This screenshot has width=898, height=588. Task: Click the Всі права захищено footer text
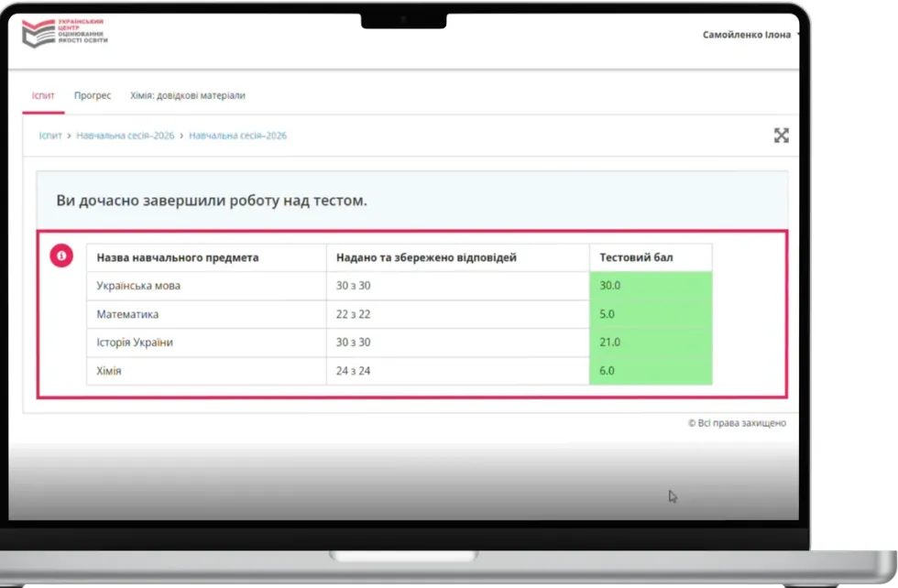pyautogui.click(x=737, y=423)
